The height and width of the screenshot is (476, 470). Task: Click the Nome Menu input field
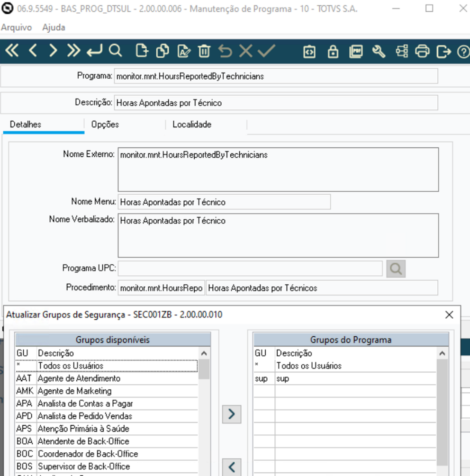[224, 202]
